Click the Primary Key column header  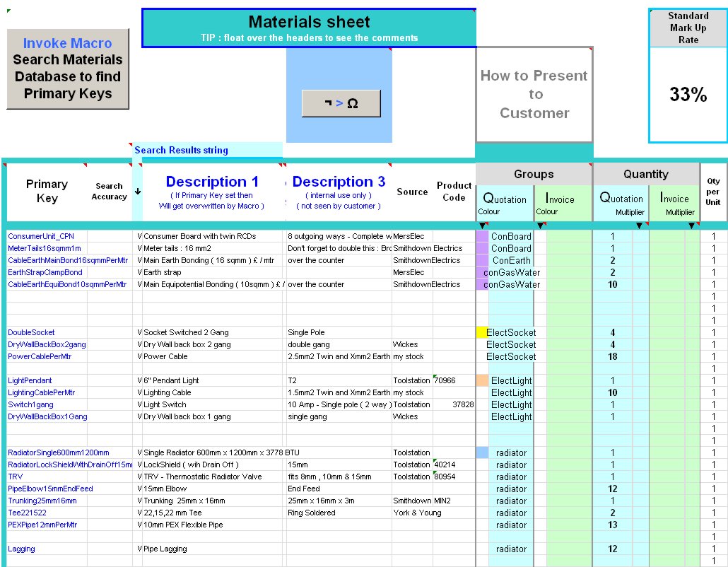click(x=47, y=191)
